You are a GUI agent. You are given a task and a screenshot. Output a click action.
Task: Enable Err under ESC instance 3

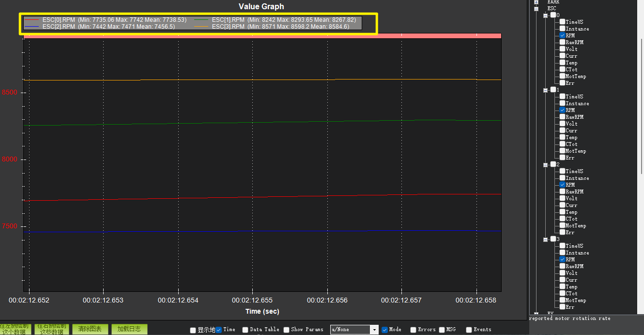pos(562,307)
